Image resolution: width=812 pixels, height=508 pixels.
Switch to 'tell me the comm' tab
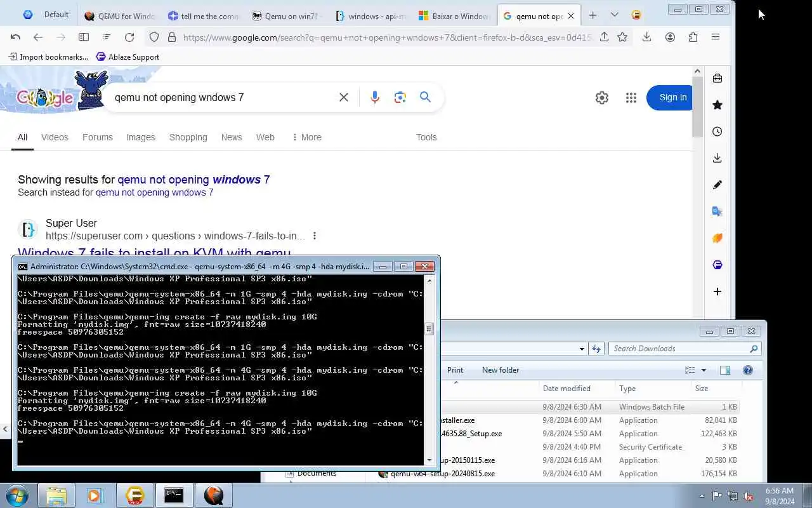[x=204, y=16]
